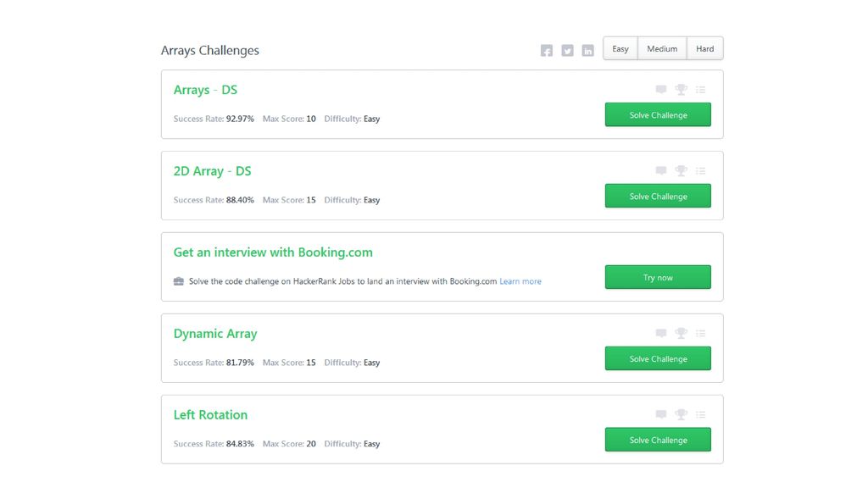The width and height of the screenshot is (868, 488).
Task: Share Arrays Challenges on Facebook
Action: 547,50
